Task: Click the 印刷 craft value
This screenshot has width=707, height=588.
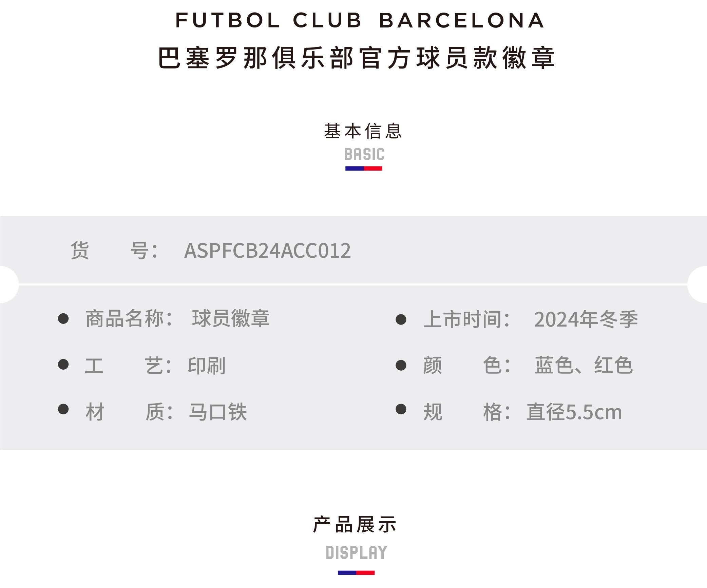Action: [x=207, y=366]
